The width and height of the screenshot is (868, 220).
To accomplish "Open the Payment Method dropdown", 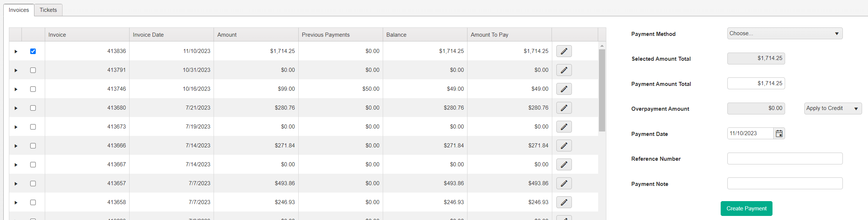I will point(784,33).
